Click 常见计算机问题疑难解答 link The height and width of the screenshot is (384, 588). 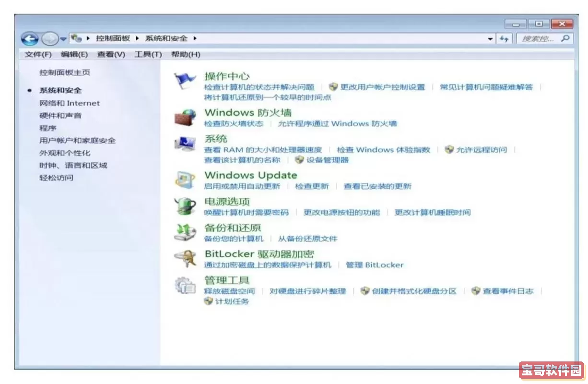click(486, 87)
